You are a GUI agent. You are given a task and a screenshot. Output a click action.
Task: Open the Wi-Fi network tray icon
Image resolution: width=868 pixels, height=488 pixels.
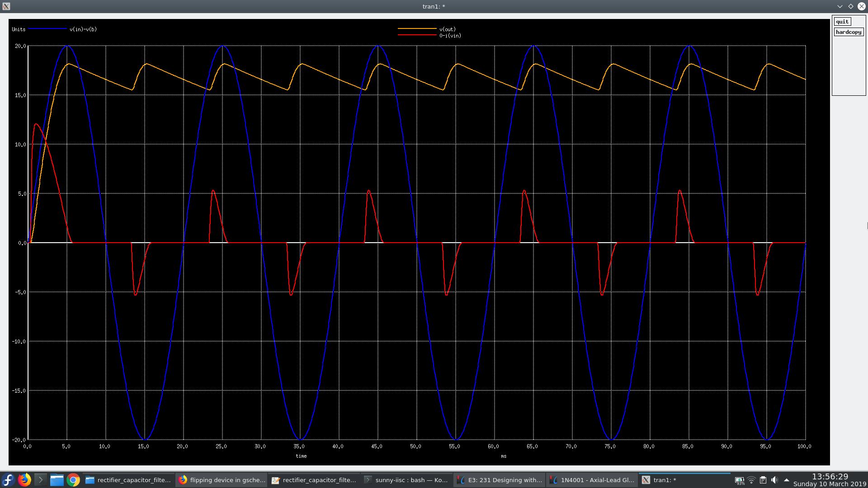pos(751,480)
